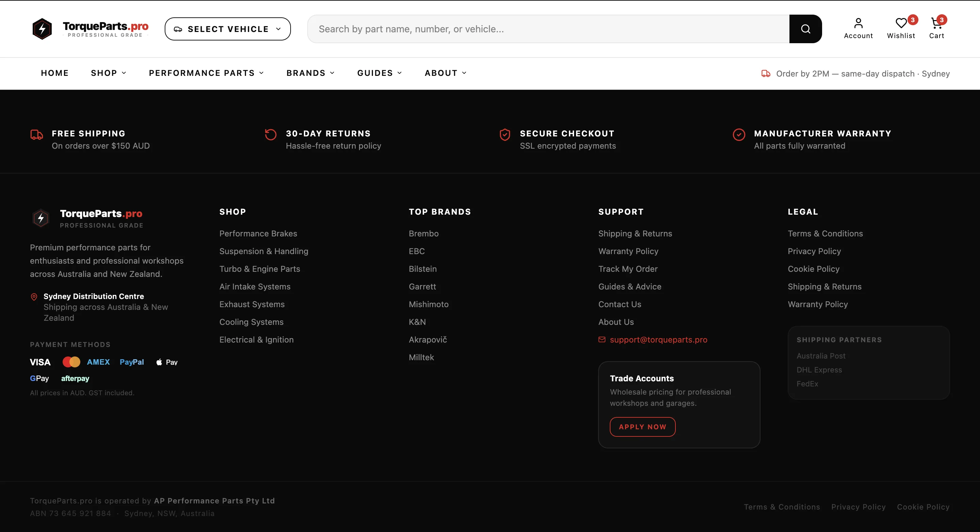Open the Track My Order link
This screenshot has height=532, width=980.
(628, 269)
